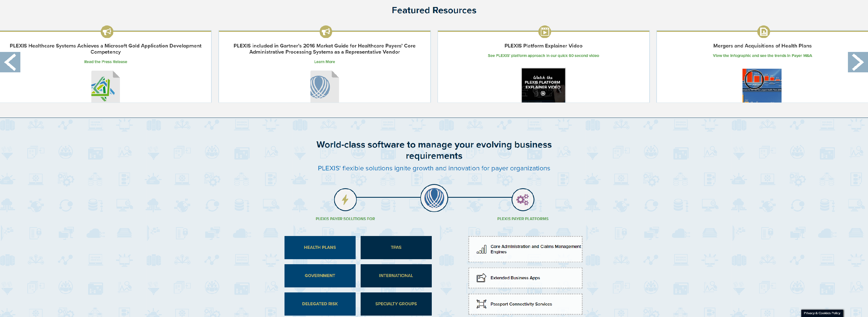Open Extended Business Apps
The image size is (868, 317).
tap(525, 278)
